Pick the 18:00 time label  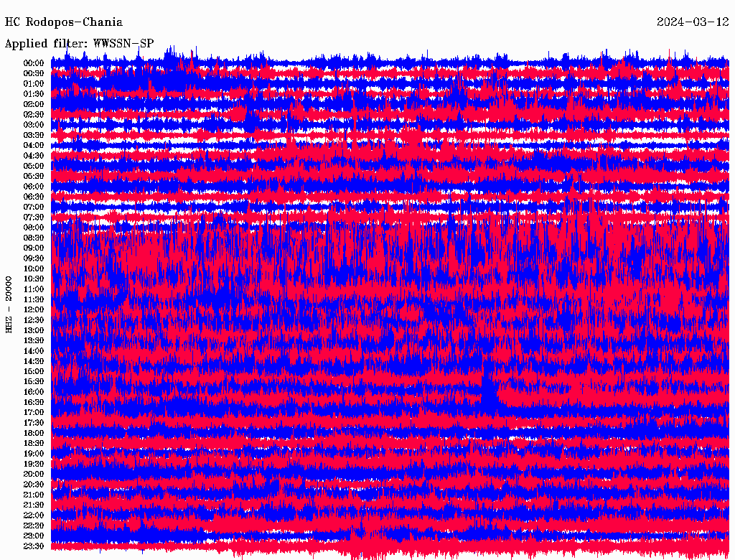(34, 433)
